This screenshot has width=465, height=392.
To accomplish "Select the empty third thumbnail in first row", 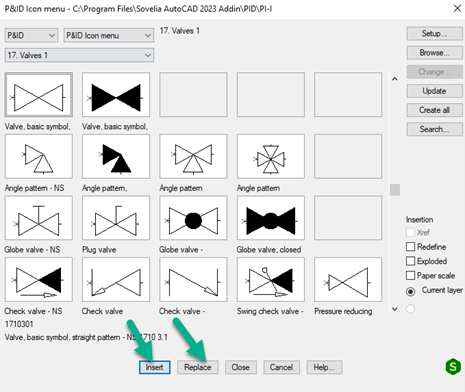I will pos(193,95).
